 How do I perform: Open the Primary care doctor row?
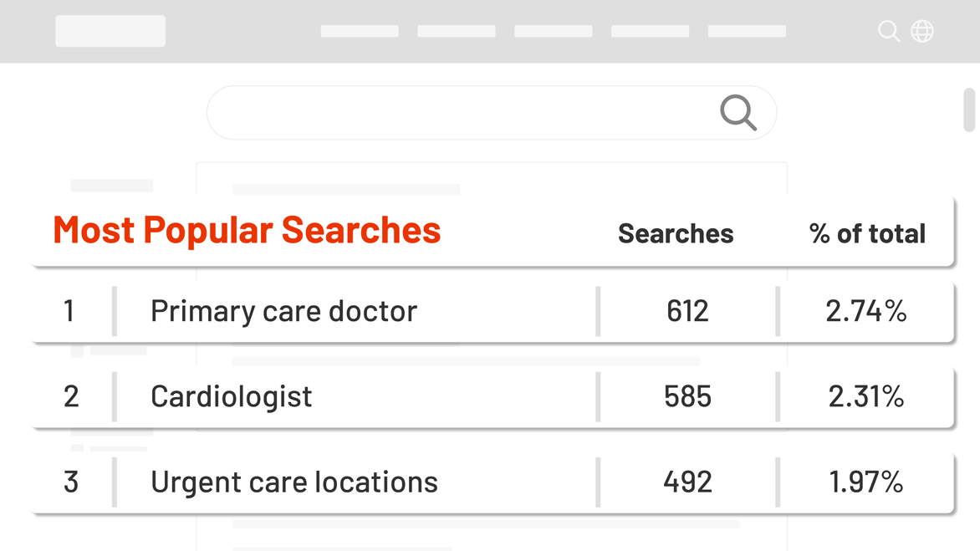click(x=493, y=311)
